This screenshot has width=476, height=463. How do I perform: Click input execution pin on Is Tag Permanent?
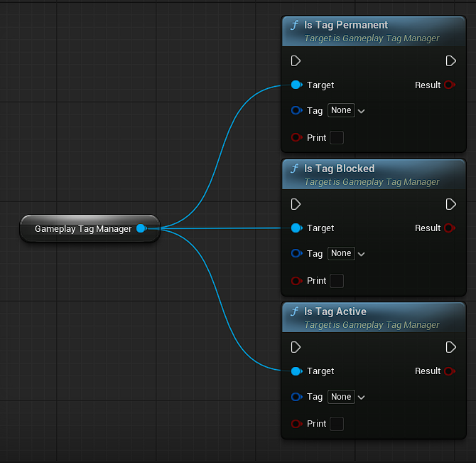point(296,61)
